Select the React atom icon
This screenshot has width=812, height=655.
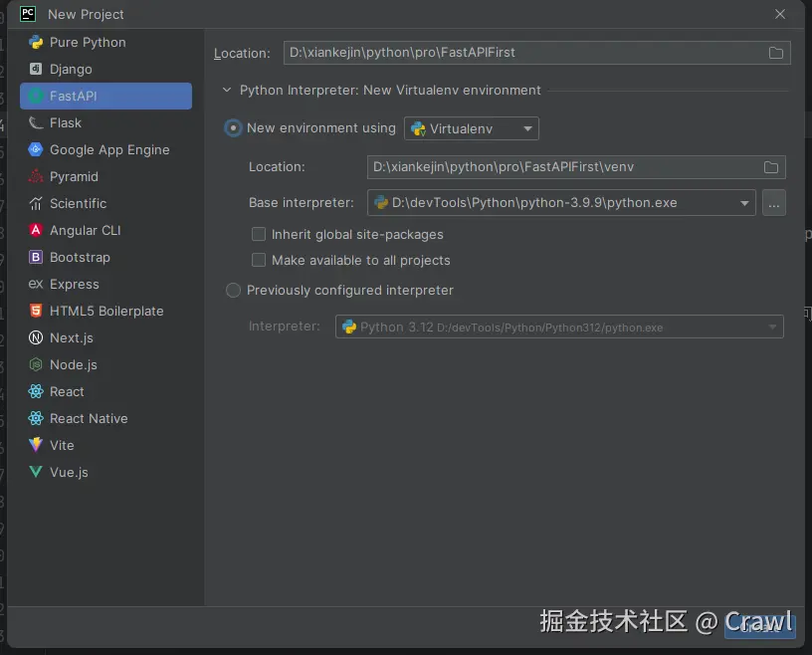coord(36,392)
